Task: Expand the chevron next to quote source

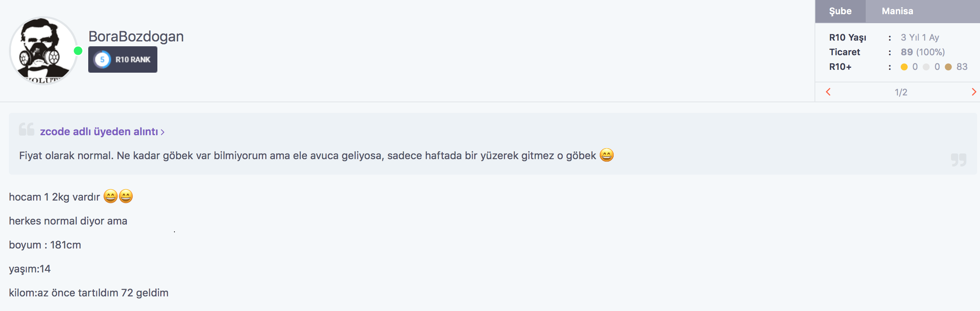Action: [163, 132]
